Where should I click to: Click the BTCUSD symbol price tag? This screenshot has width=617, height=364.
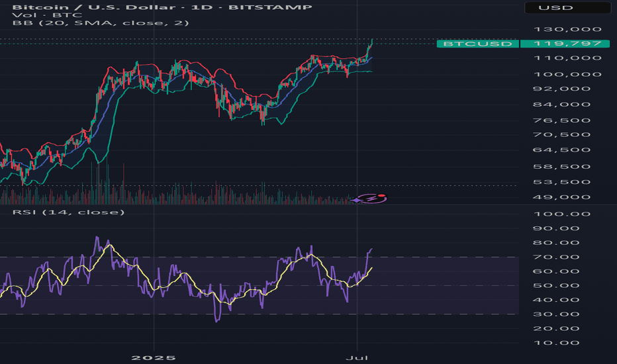[x=478, y=44]
